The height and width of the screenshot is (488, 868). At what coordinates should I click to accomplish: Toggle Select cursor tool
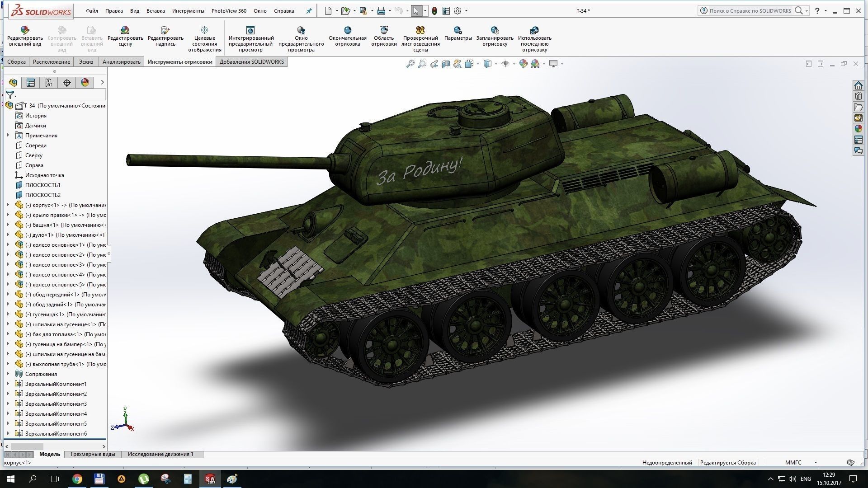(416, 11)
